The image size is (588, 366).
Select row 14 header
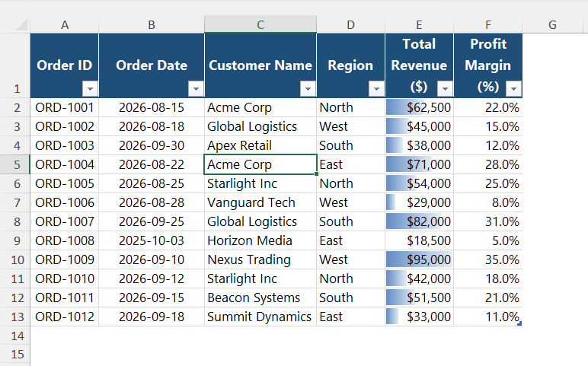(15, 336)
